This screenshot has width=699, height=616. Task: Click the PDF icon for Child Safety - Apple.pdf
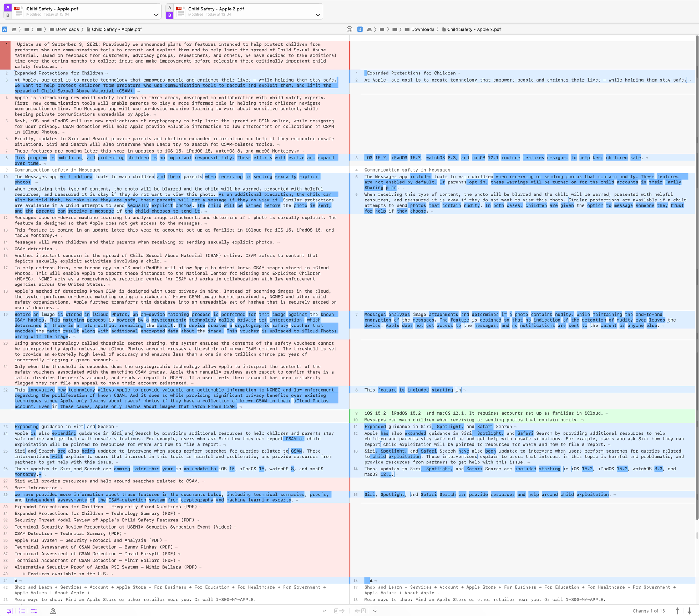pyautogui.click(x=19, y=12)
